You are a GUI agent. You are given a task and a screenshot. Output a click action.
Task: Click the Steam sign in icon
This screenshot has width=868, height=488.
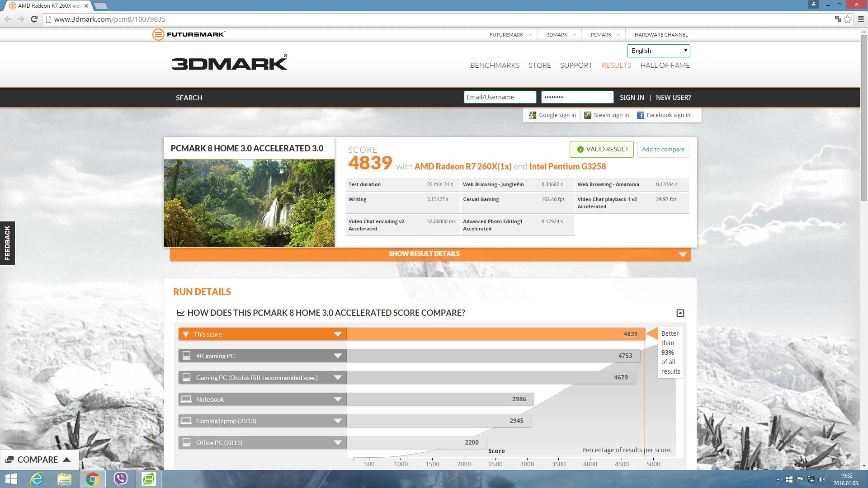point(588,115)
